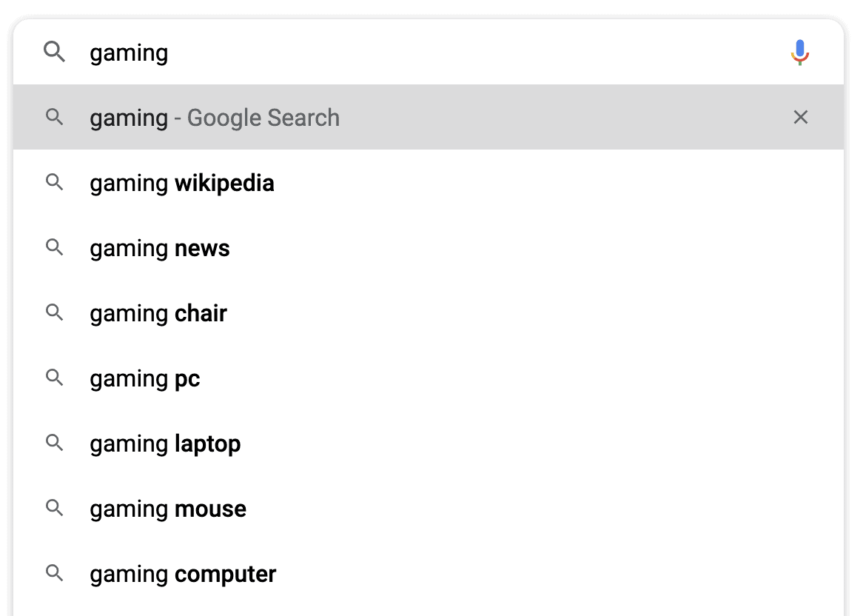Viewport: 863px width, 616px height.
Task: Click the search icon beside 'gaming pc'
Action: tap(53, 378)
